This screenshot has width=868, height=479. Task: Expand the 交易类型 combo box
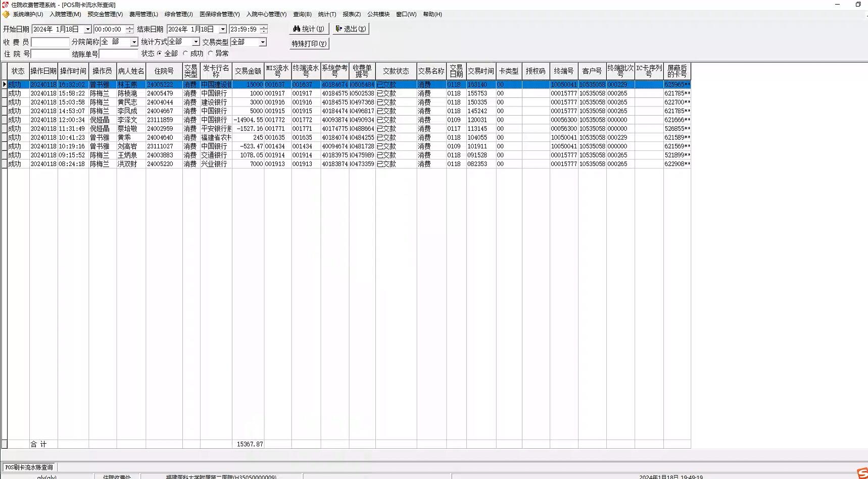pyautogui.click(x=263, y=42)
